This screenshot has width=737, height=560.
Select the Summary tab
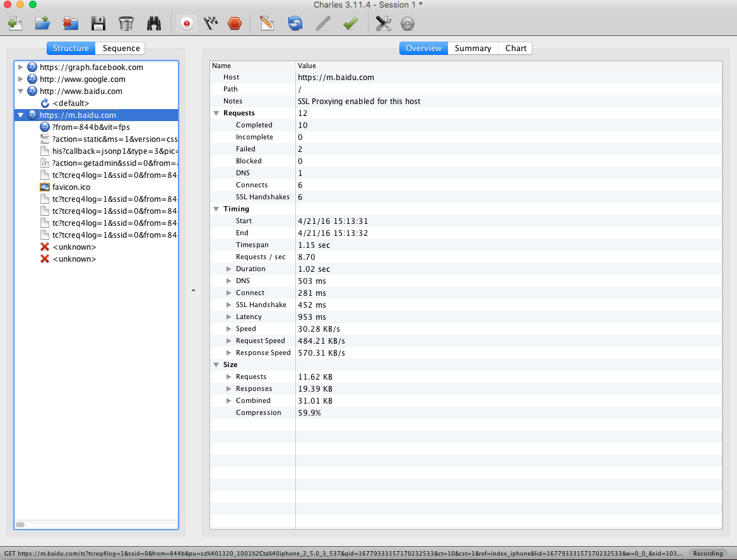[473, 48]
